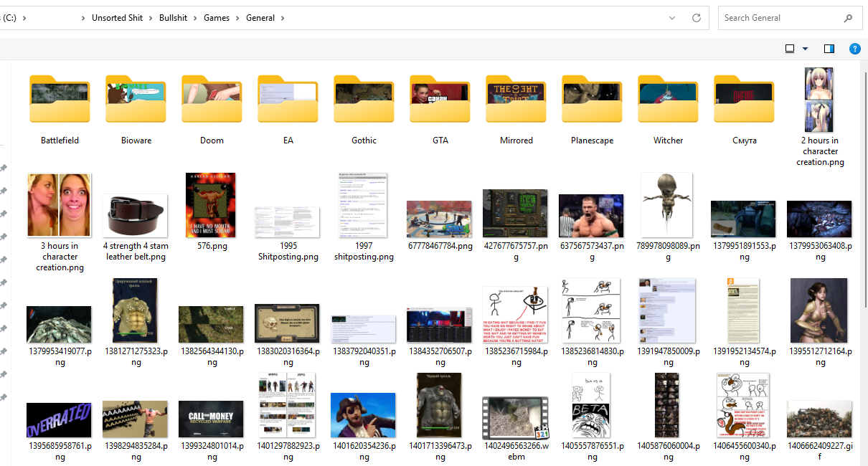Click the magnifier icon in search box
Viewport: 868px width, 466px height.
(848, 18)
